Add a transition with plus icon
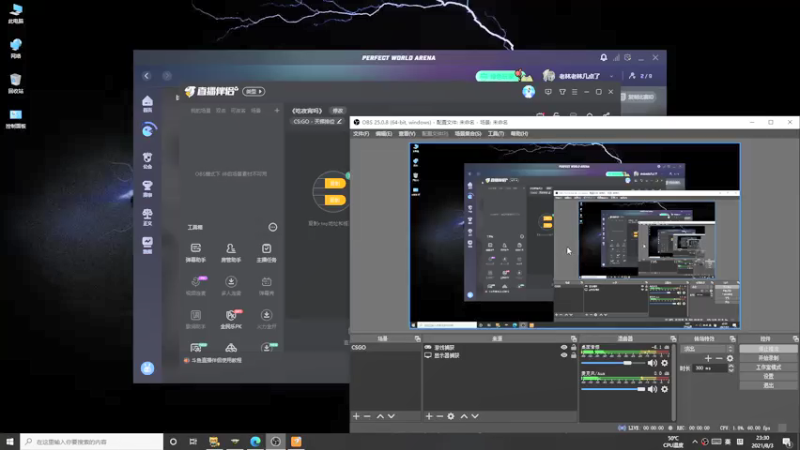Screen dimensions: 800x450 [x=708, y=359]
